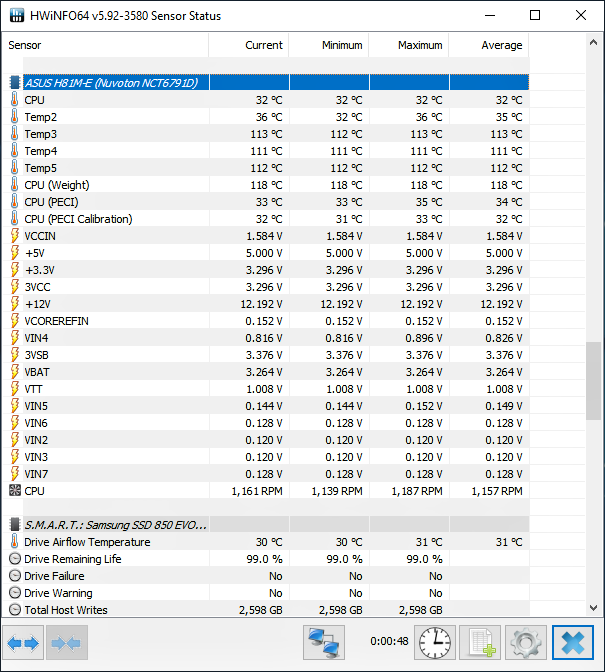This screenshot has width=605, height=672.
Task: Click Total Host Writes current 2,598 GB
Action: coord(261,610)
